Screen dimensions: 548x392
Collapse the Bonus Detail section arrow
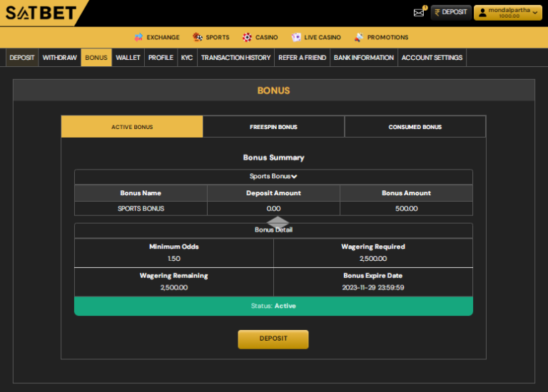coord(278,222)
